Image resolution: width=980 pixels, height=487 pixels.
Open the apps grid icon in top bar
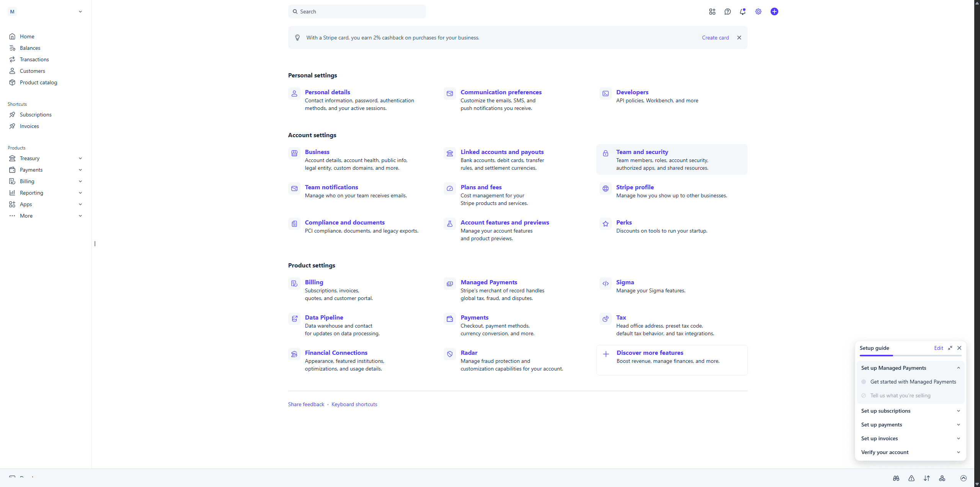click(x=712, y=11)
